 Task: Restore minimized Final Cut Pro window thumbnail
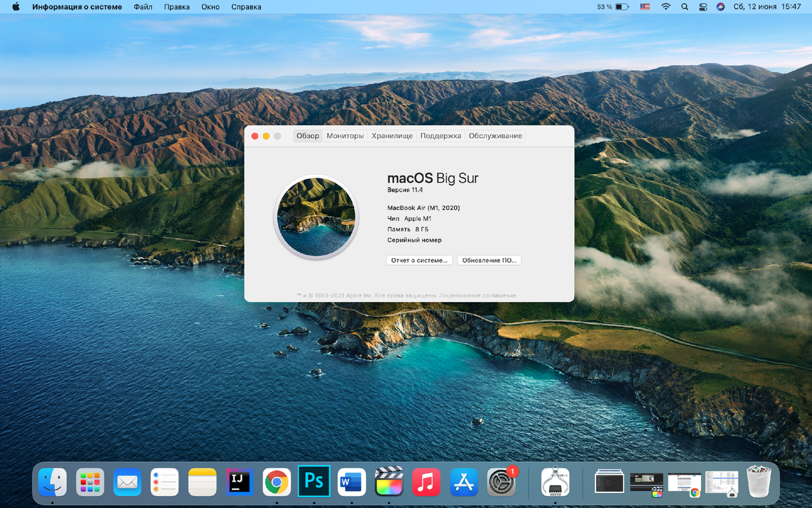click(x=646, y=484)
